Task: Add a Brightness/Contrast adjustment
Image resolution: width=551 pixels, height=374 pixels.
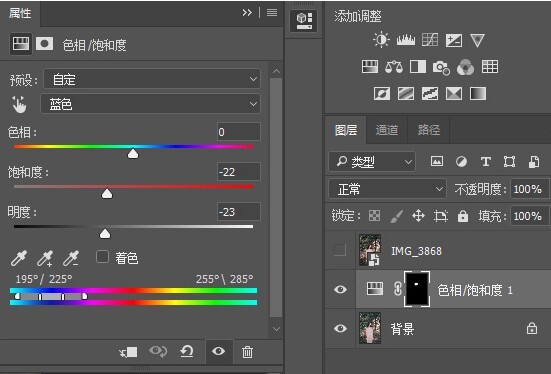Action: click(x=381, y=40)
